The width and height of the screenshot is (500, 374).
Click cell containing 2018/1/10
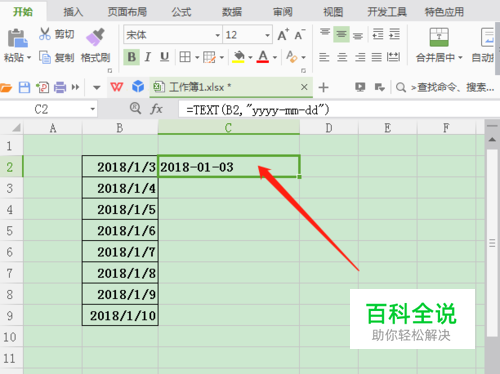(x=120, y=315)
